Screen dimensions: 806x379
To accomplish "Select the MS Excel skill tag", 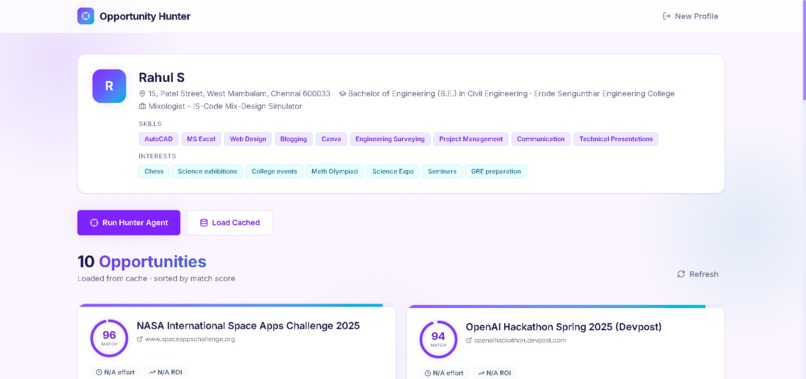I will coord(201,139).
